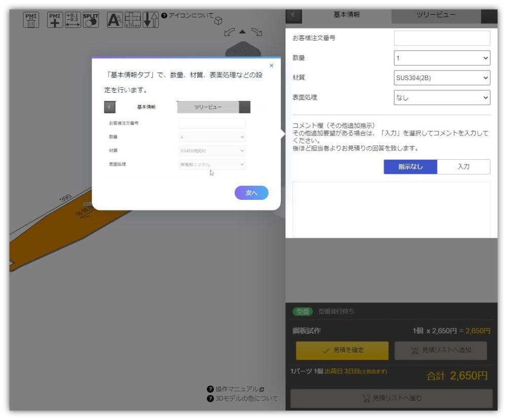Image resolution: width=507 pixels, height=420 pixels.
Task: Open the 数量 quantity dropdown
Action: (442, 58)
